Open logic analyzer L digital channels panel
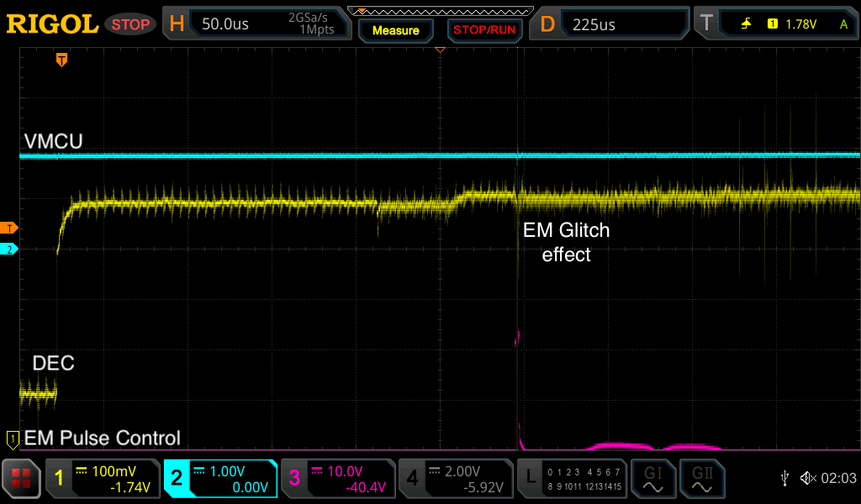This screenshot has width=861, height=504. pyautogui.click(x=571, y=479)
